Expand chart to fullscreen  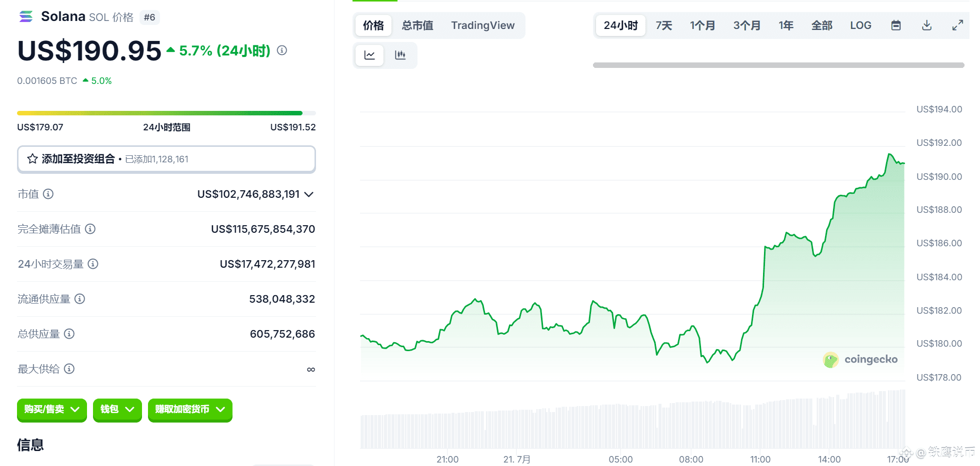click(x=957, y=25)
